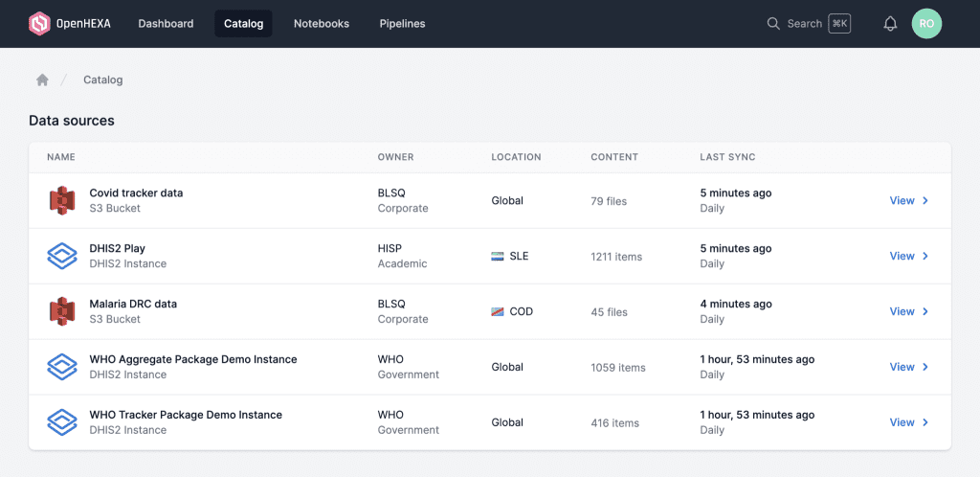
Task: Open the notifications bell
Action: pyautogui.click(x=890, y=24)
